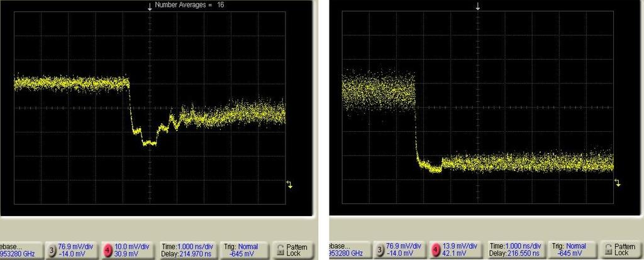Open the 10.0 mV/div 30.9 mV scale readout
The image size is (644, 260).
(131, 250)
